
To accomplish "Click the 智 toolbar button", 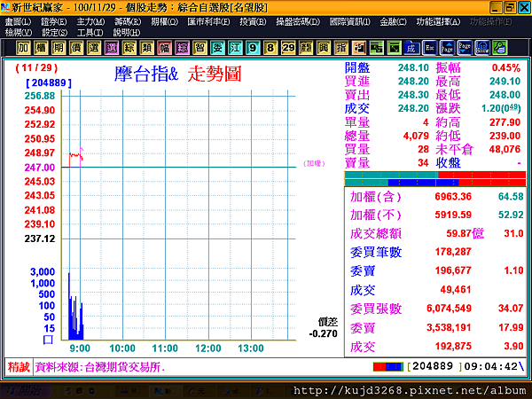I will click(x=199, y=48).
